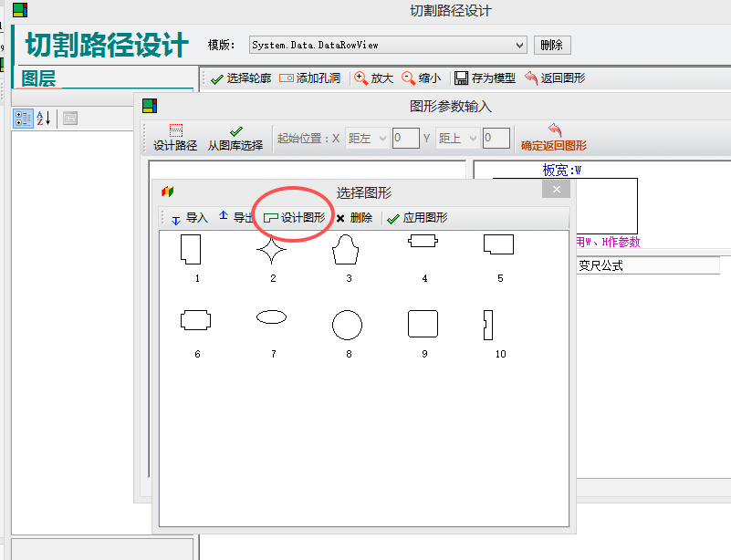
Task: Select shape thumbnail 6, the notched-corner plate
Action: [196, 320]
